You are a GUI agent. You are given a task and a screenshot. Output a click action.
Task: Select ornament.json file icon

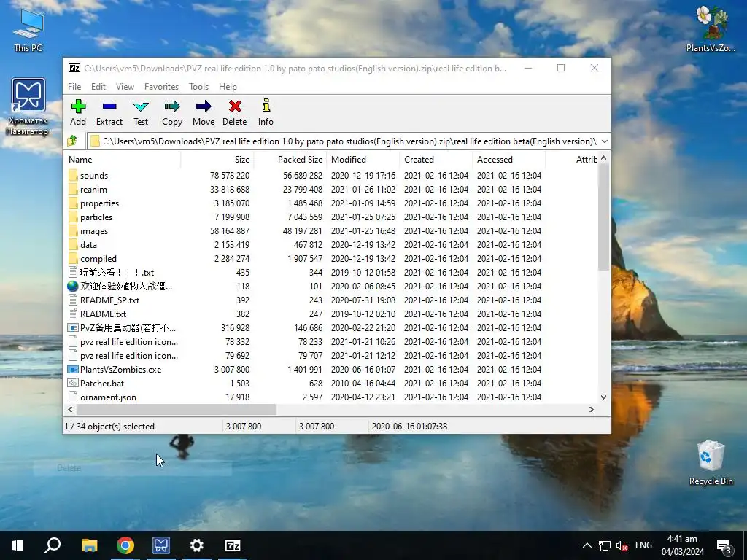(x=73, y=397)
